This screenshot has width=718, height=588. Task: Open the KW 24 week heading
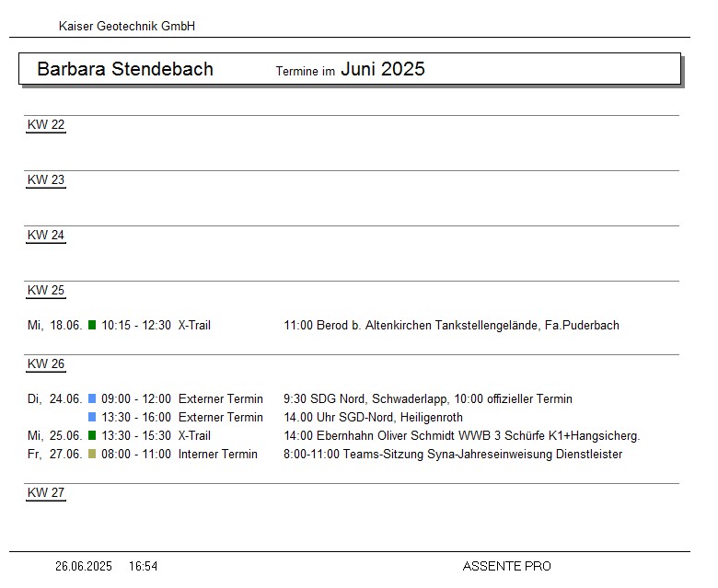46,236
